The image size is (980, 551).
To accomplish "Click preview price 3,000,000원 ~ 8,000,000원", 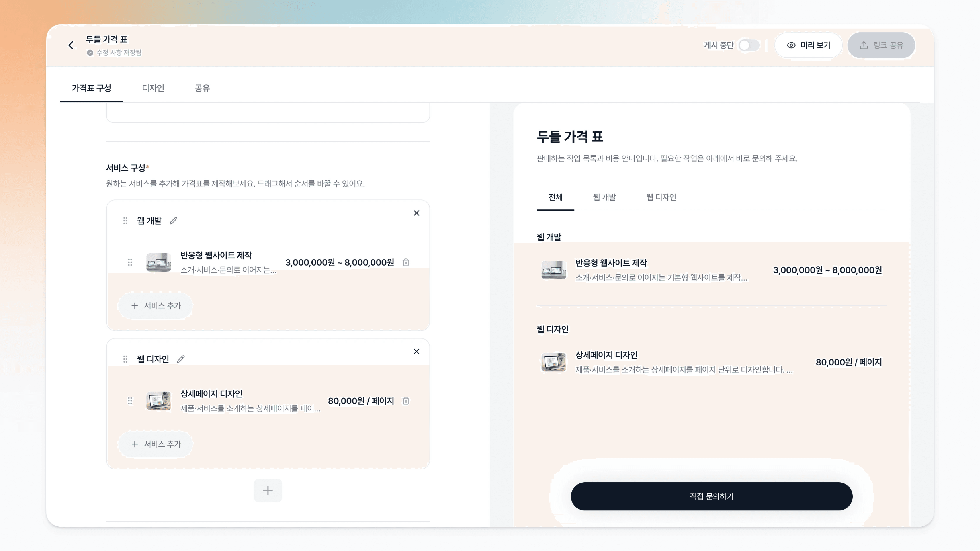I will click(827, 270).
